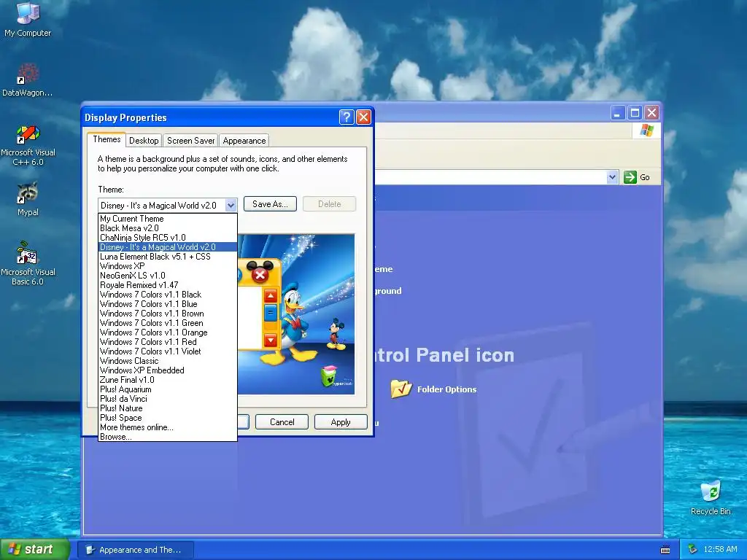Click the Browse... entry in theme list
Screen dimensions: 747x560
168,437
